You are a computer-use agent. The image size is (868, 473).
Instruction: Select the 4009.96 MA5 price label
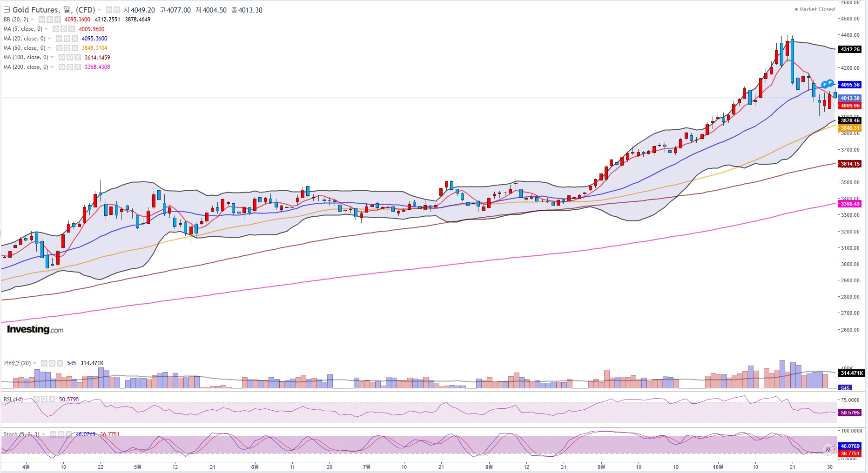pyautogui.click(x=850, y=106)
